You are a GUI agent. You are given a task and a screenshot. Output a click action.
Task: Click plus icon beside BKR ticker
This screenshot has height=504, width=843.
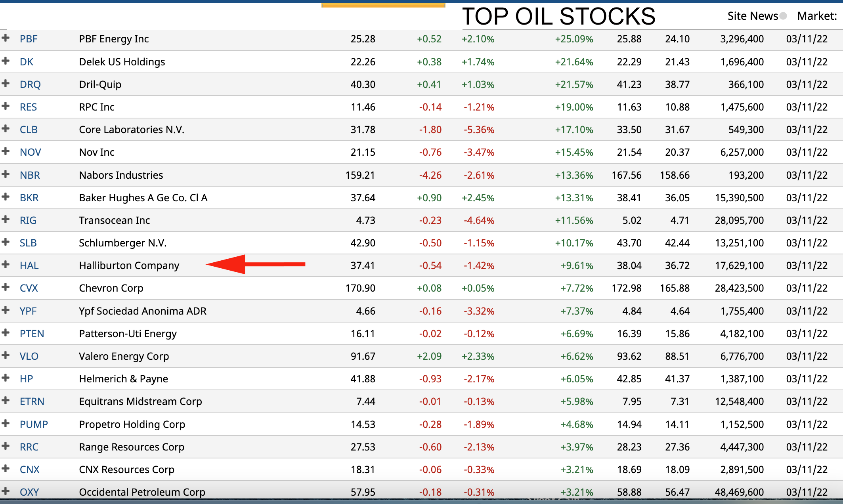point(6,197)
